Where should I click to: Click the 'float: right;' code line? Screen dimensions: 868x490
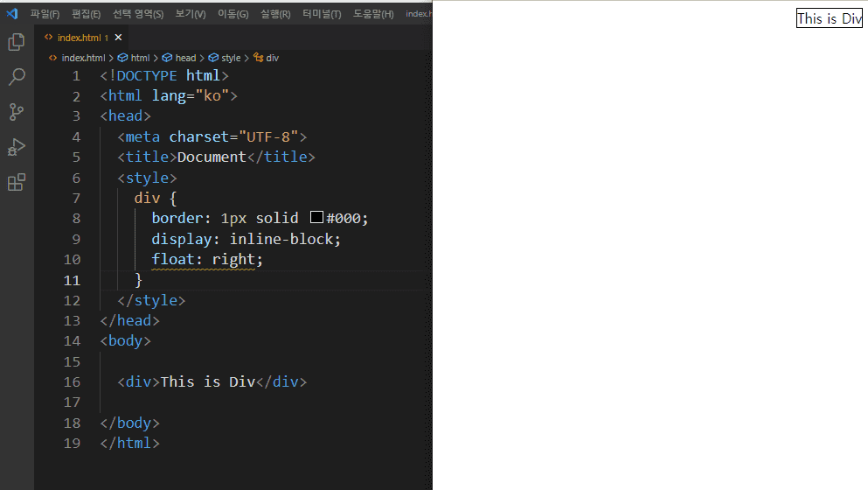[x=207, y=259]
